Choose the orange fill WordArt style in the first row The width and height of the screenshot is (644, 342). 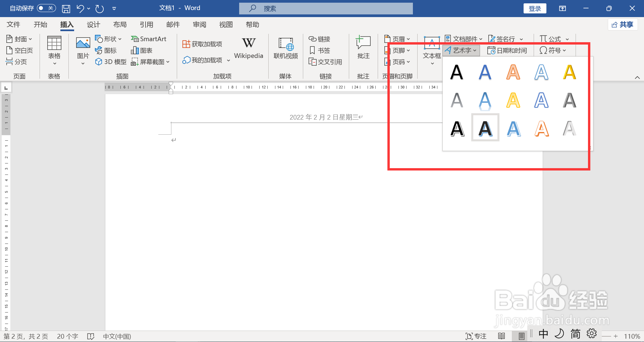[513, 72]
